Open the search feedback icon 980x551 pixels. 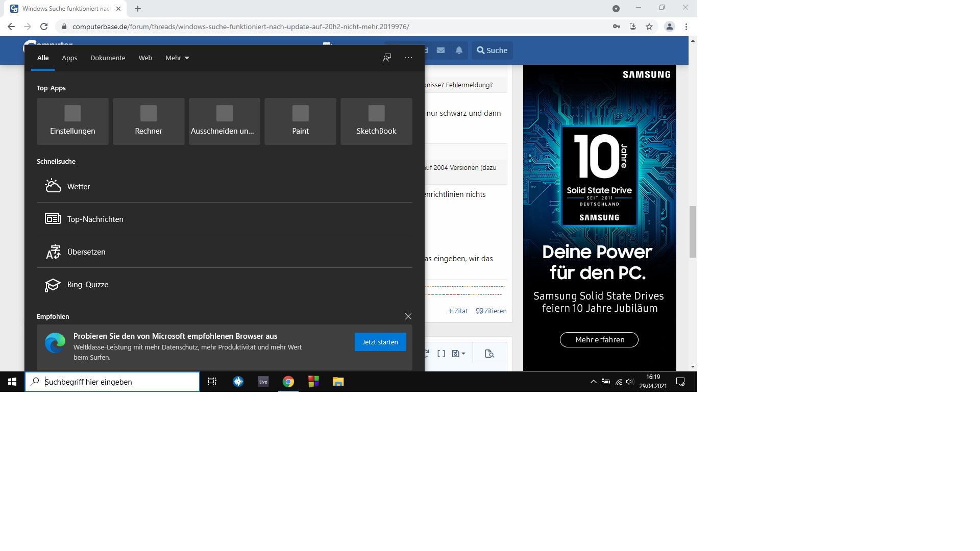click(x=387, y=58)
